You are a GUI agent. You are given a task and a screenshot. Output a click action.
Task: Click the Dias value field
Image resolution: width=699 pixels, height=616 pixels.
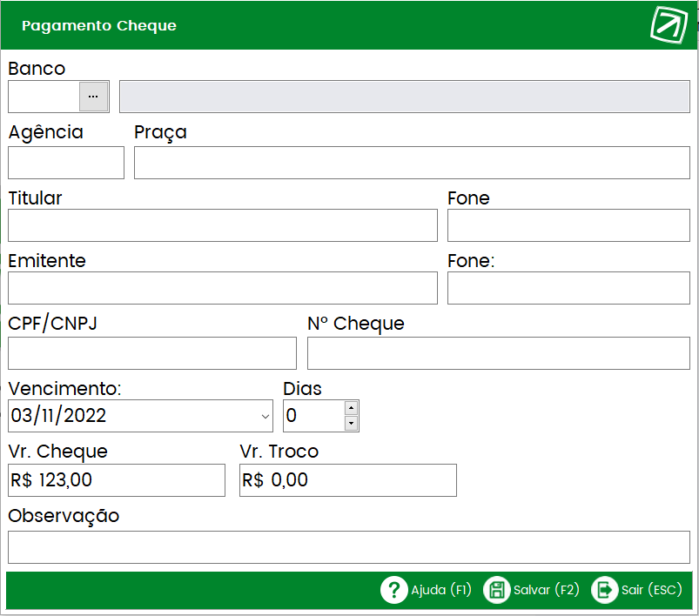pos(314,416)
